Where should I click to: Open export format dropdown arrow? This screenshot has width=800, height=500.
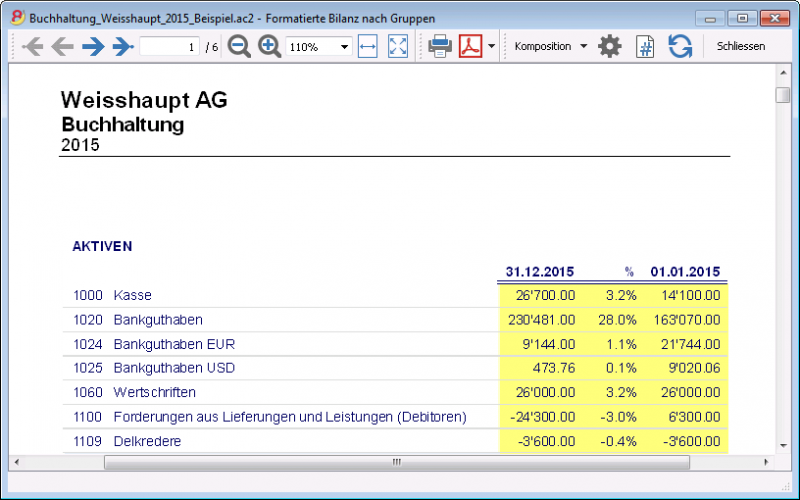(x=491, y=46)
